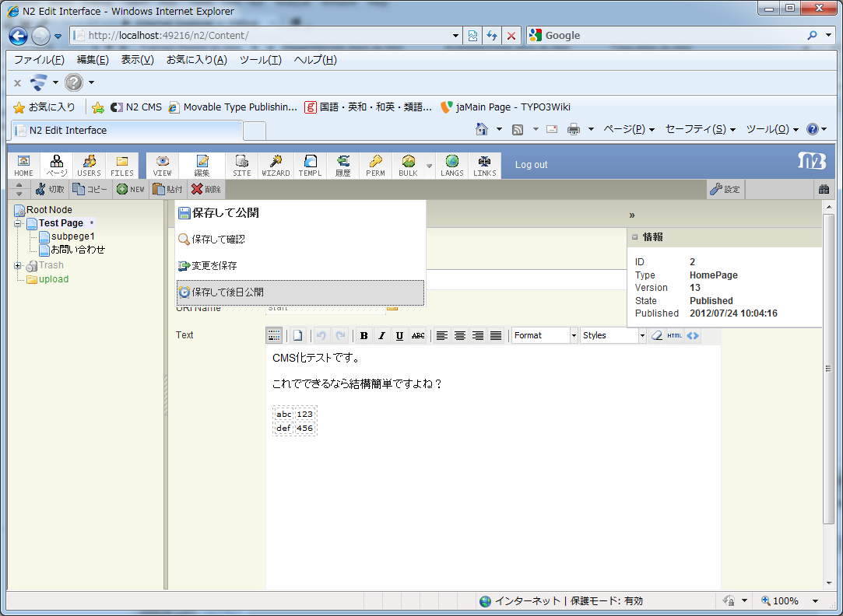Click the remove formatting eraser icon
The width and height of the screenshot is (843, 616).
coord(656,336)
